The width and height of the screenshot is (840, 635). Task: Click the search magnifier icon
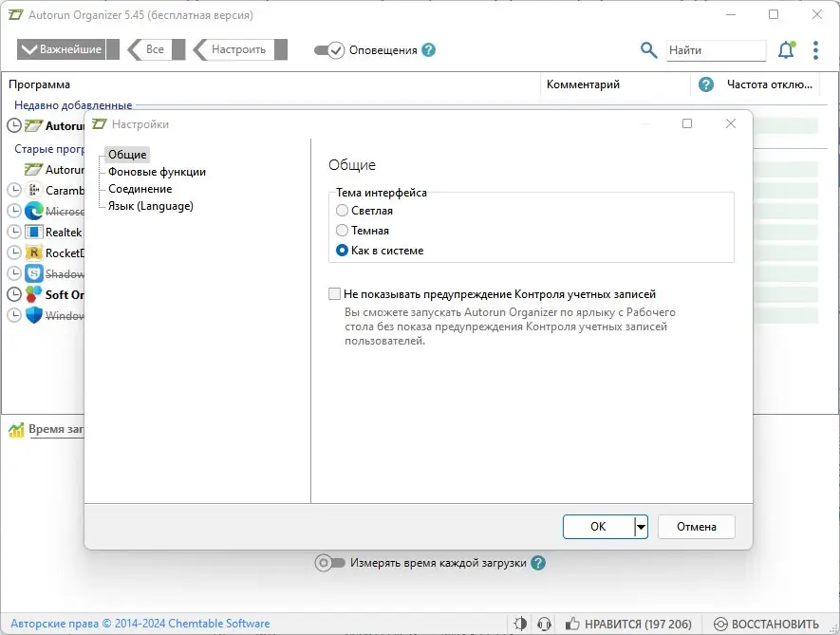tap(648, 50)
